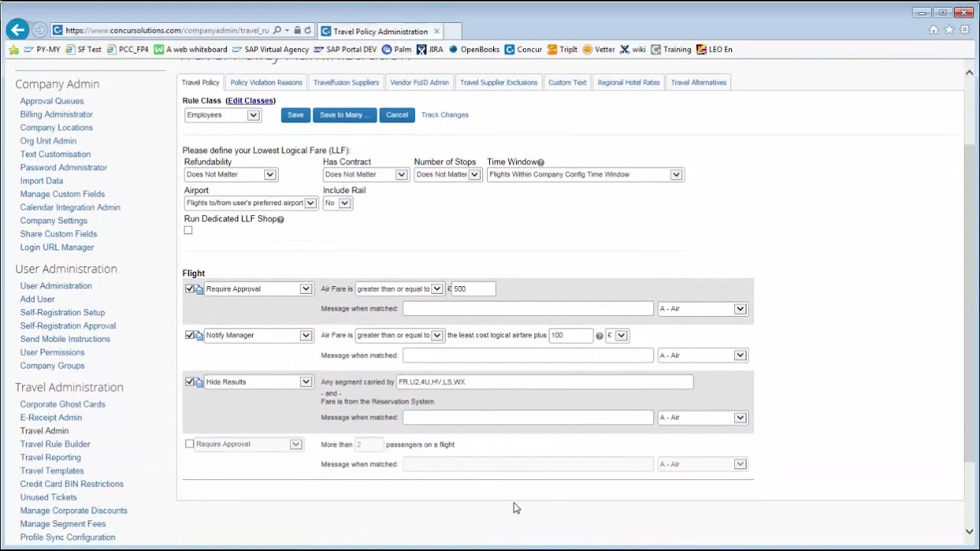Click the Cancel button
The width and height of the screenshot is (980, 551).
[397, 115]
